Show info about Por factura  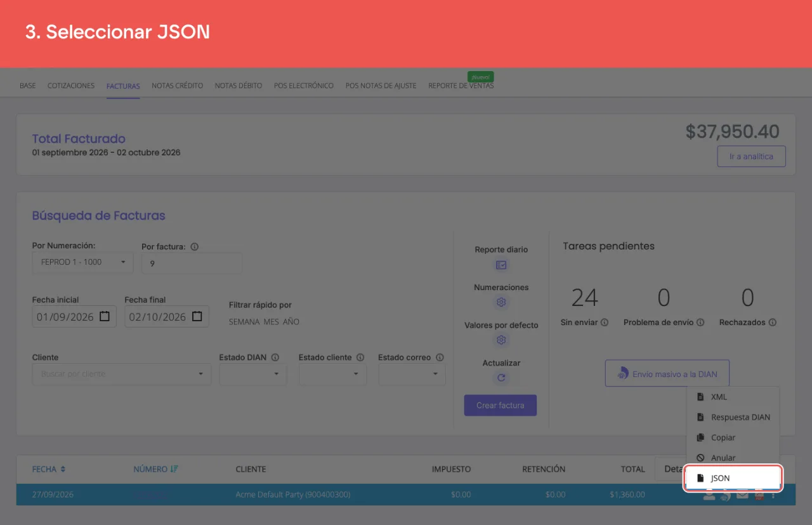point(195,247)
